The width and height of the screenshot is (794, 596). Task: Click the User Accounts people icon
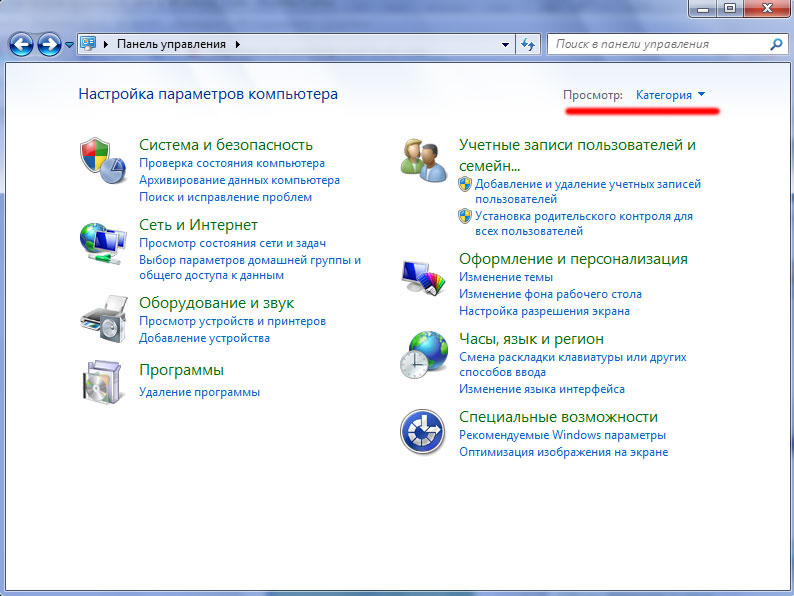click(x=423, y=161)
